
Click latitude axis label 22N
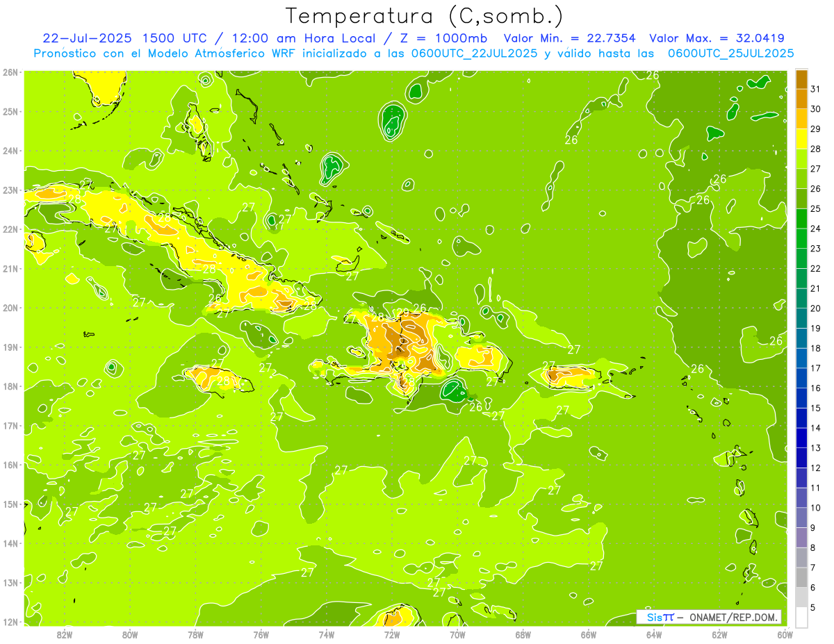coord(10,229)
